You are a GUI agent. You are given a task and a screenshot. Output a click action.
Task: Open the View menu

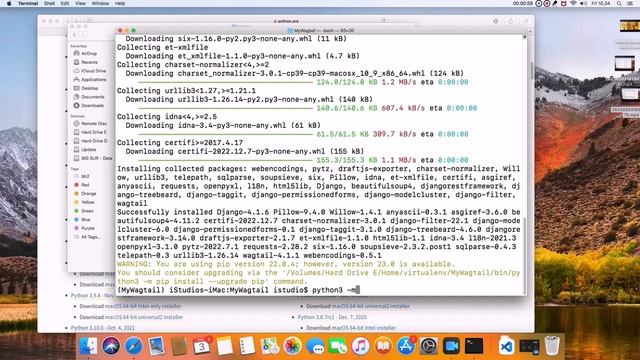[x=80, y=3]
